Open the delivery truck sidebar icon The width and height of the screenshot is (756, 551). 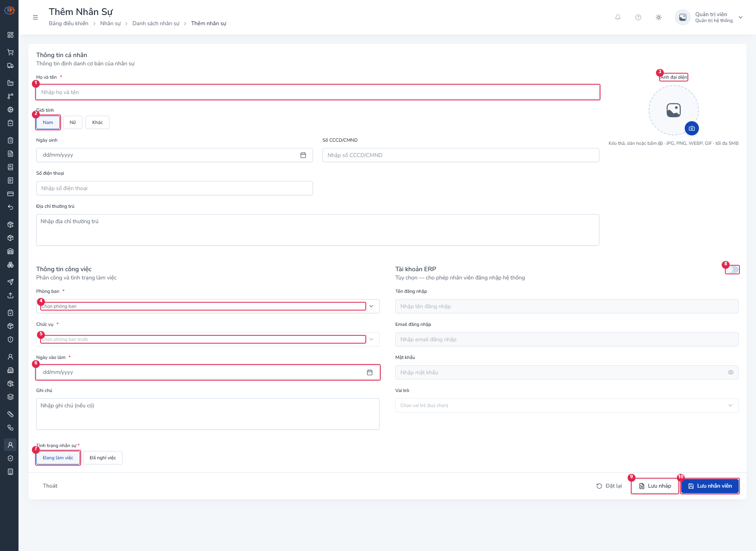click(x=11, y=66)
